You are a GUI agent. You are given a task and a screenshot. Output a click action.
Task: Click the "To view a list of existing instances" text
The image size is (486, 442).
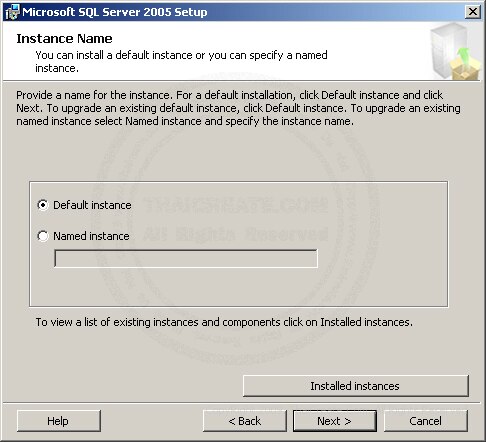(x=224, y=322)
